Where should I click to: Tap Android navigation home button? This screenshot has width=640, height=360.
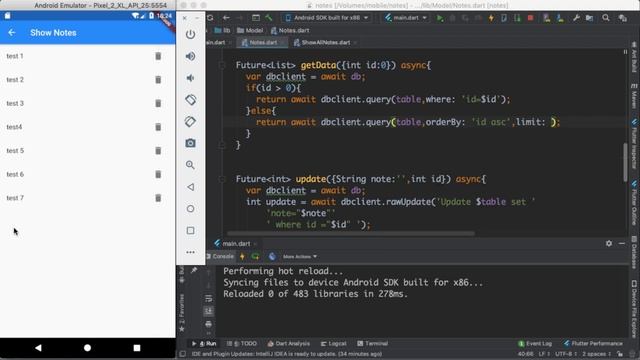pos(87,348)
